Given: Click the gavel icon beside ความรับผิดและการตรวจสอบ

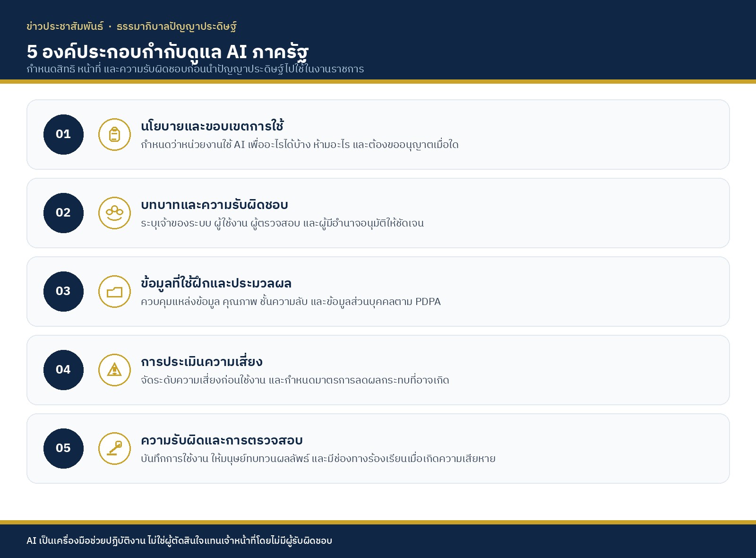Looking at the screenshot, I should tap(114, 449).
